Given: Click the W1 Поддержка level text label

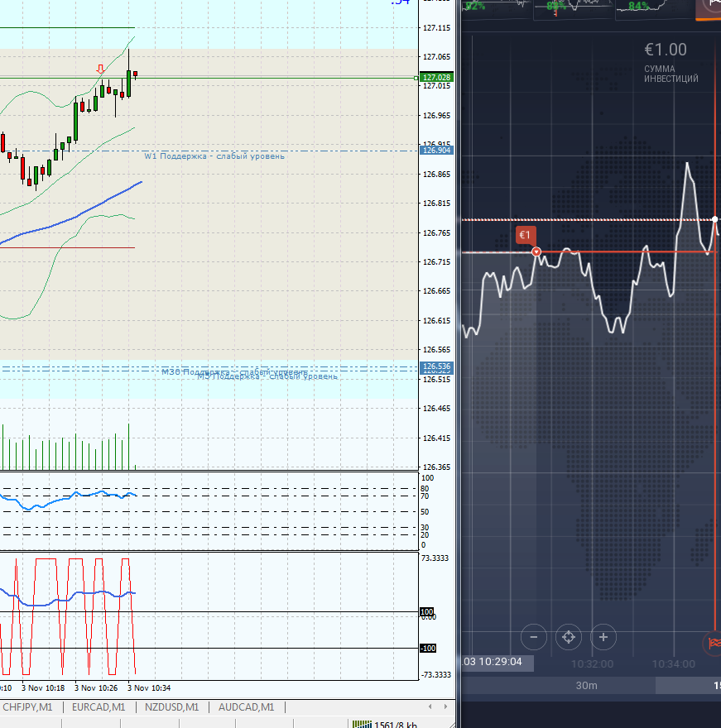Looking at the screenshot, I should (x=214, y=156).
